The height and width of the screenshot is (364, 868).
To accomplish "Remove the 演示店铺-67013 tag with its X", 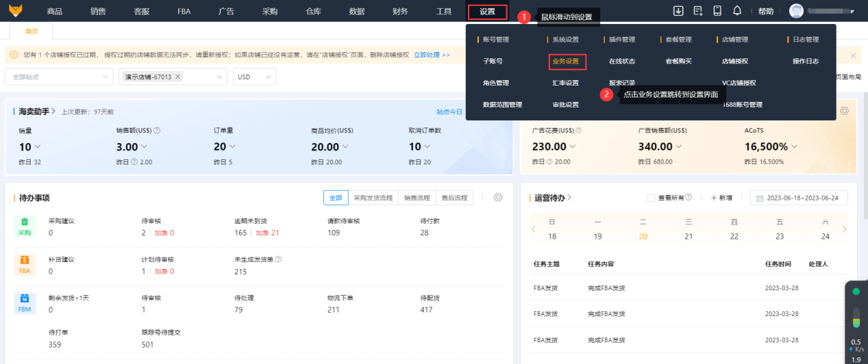I will coord(178,77).
